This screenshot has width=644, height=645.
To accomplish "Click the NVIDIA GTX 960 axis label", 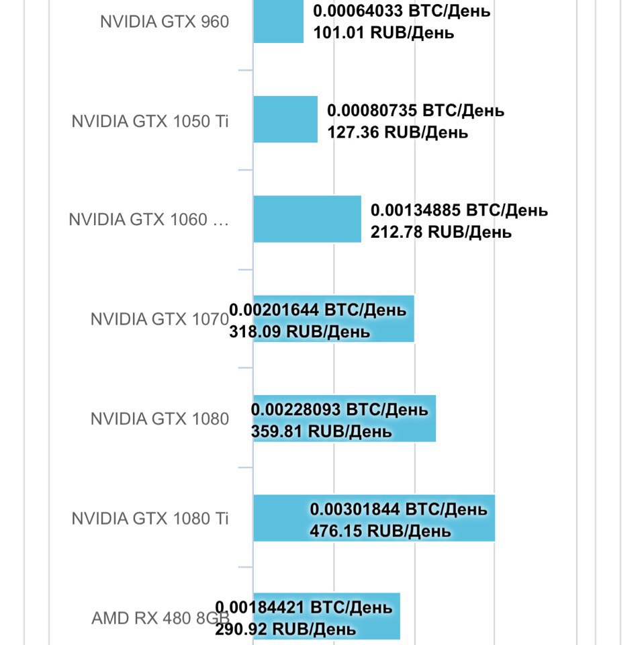I will (x=165, y=21).
